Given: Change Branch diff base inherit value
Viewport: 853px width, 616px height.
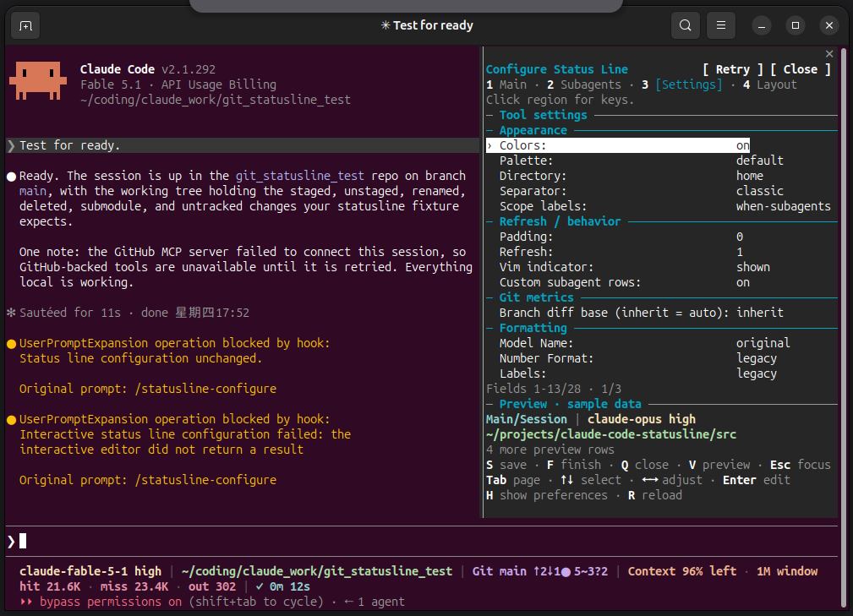Looking at the screenshot, I should [x=759, y=313].
